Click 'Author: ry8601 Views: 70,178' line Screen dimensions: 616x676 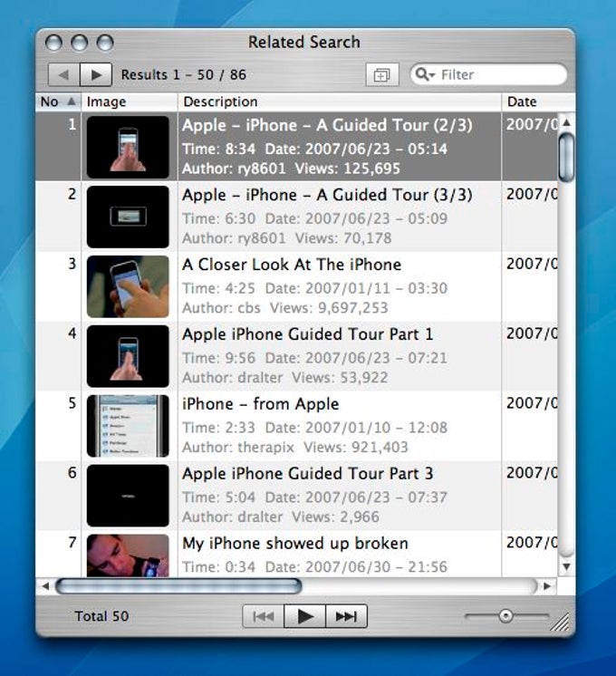click(x=286, y=238)
